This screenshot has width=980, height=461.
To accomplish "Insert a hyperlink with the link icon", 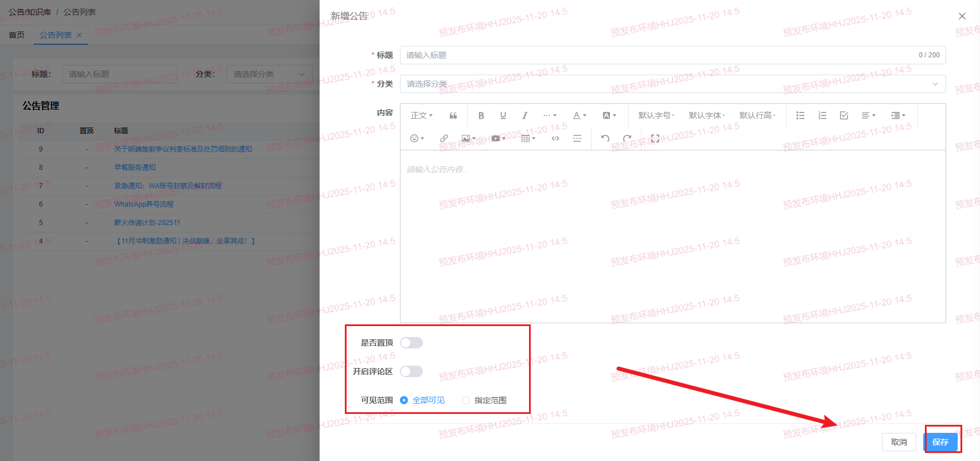I will (x=444, y=138).
